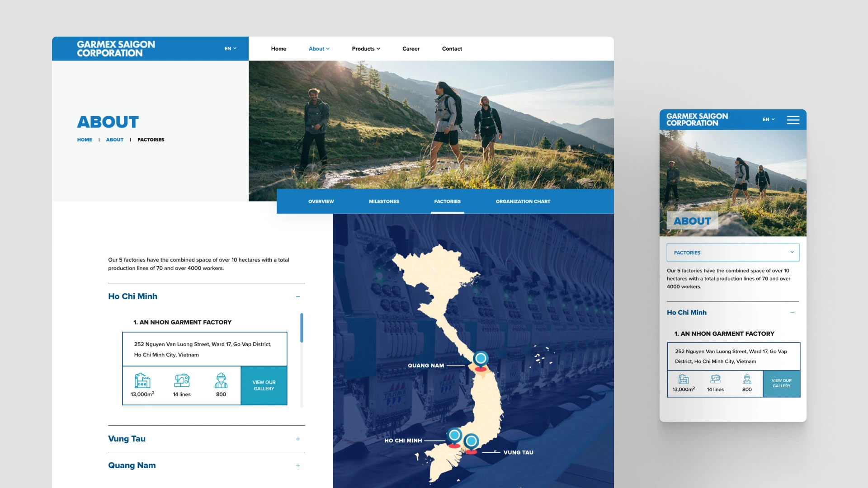Click the sewing machine icon in mobile card

coord(715,379)
